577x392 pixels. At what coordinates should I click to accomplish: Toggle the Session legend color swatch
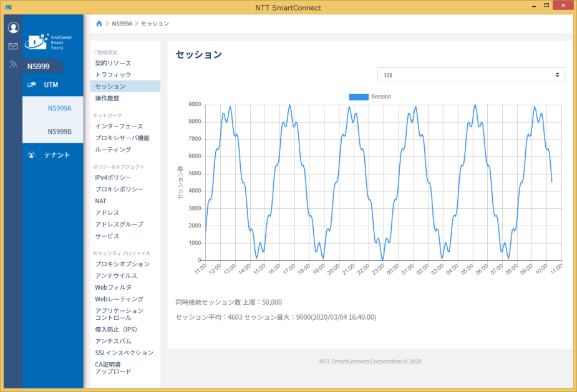coord(359,97)
